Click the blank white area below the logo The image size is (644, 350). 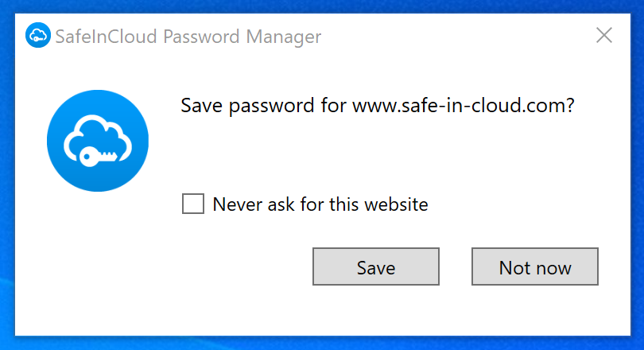[x=98, y=262]
